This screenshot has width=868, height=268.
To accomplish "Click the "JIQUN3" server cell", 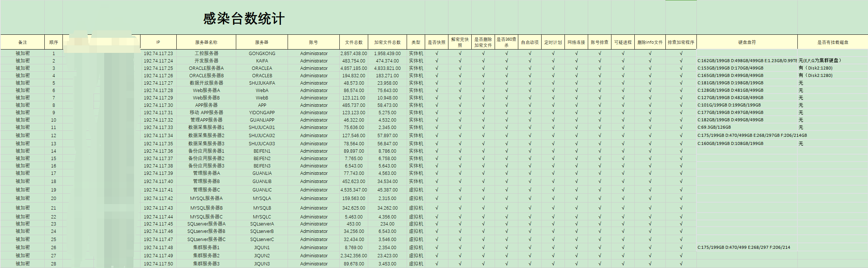I will tap(262, 264).
